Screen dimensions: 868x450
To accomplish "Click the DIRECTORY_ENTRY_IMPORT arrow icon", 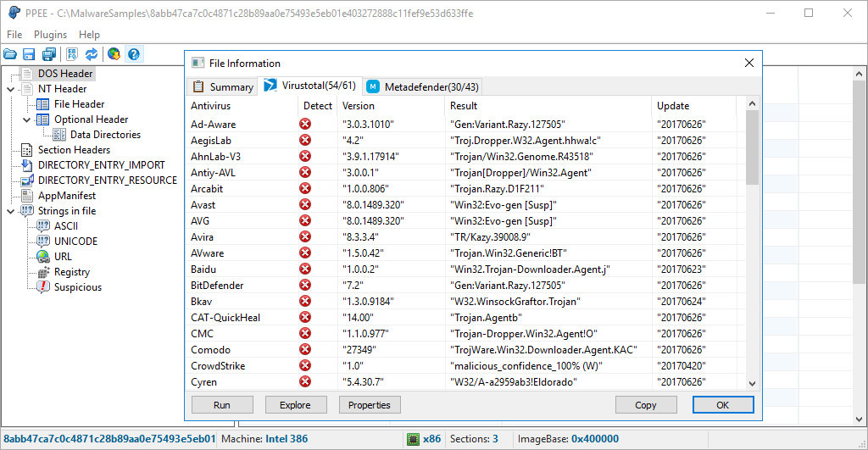I will click(26, 165).
